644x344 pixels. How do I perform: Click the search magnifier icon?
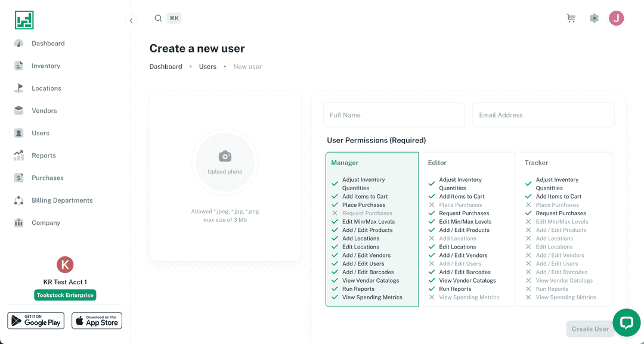[158, 18]
